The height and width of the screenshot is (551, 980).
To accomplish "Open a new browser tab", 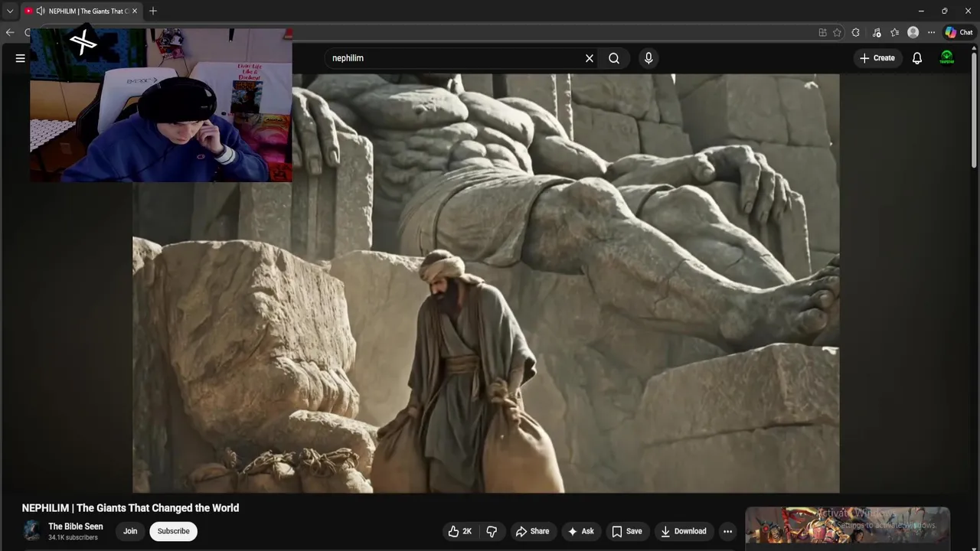I will (153, 11).
